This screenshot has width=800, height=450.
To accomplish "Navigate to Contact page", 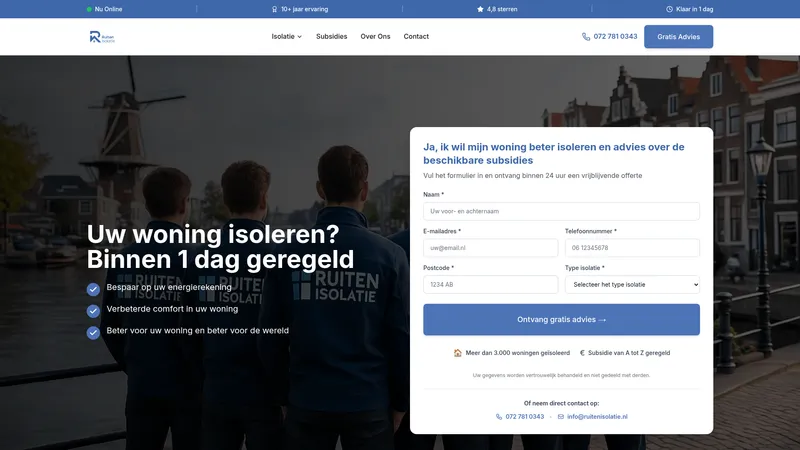I will [416, 37].
